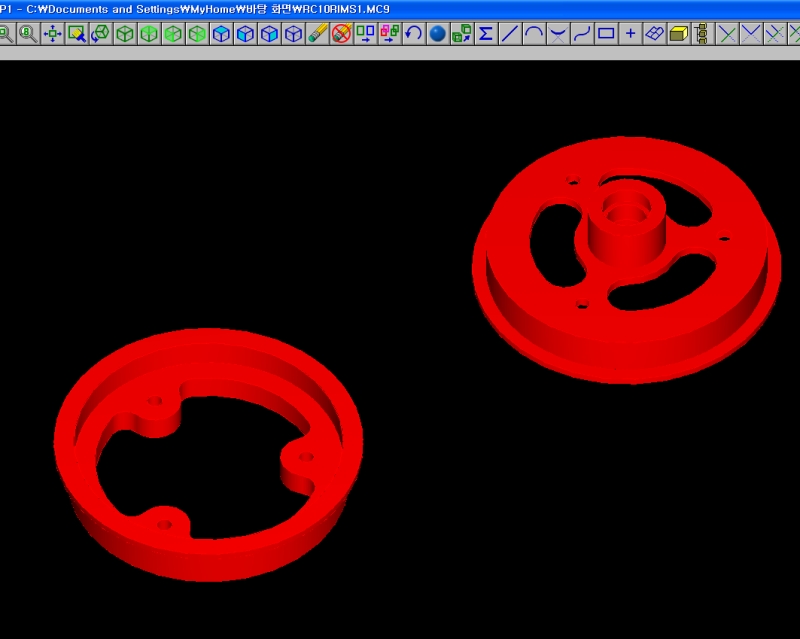Select the Create Arc tool
Image resolution: width=800 pixels, height=639 pixels.
click(x=534, y=34)
